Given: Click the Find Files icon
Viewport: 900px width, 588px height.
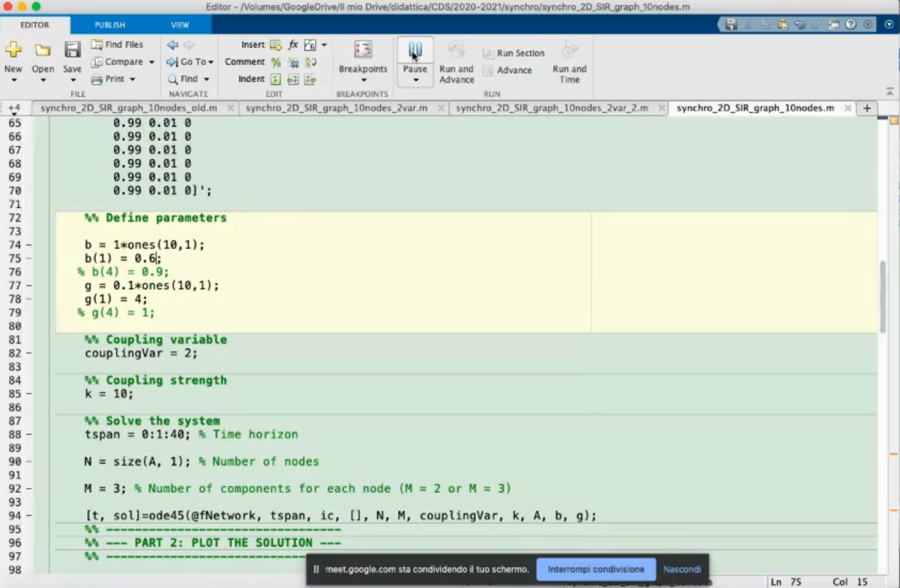Looking at the screenshot, I should point(97,45).
